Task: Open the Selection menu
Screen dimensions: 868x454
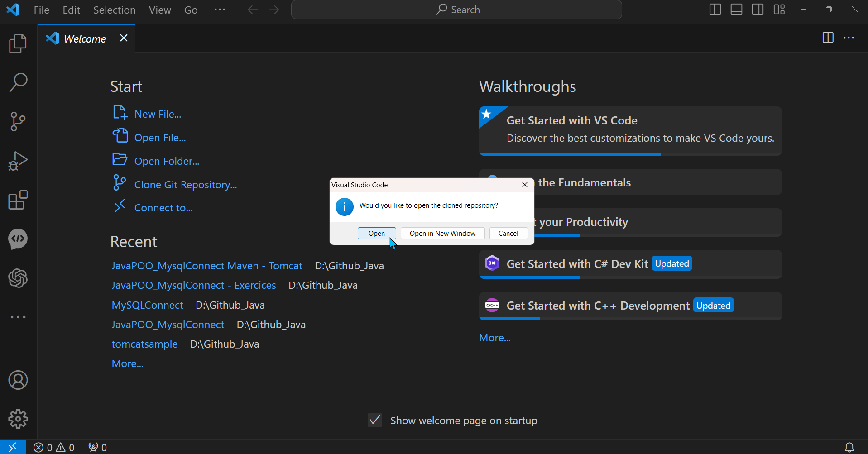Action: 114,10
